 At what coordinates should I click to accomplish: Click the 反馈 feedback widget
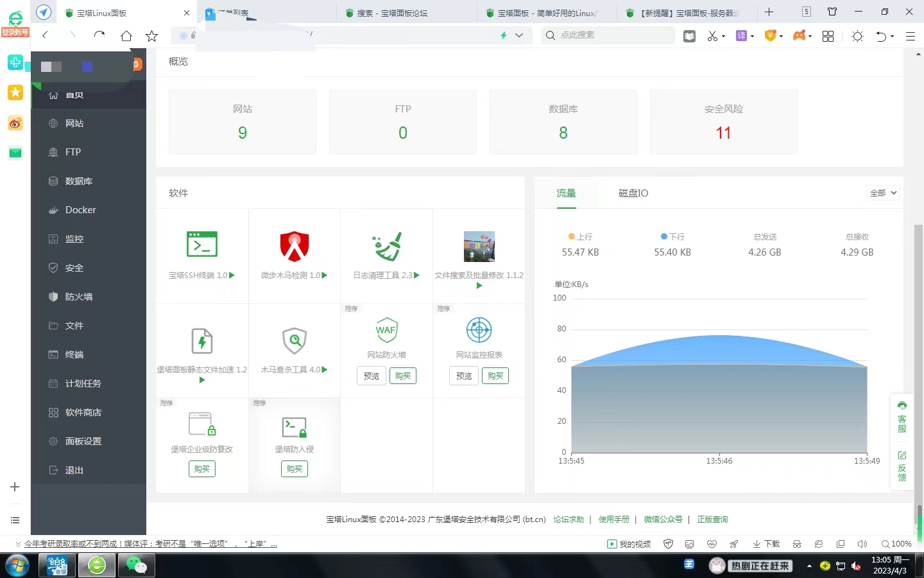click(x=902, y=466)
